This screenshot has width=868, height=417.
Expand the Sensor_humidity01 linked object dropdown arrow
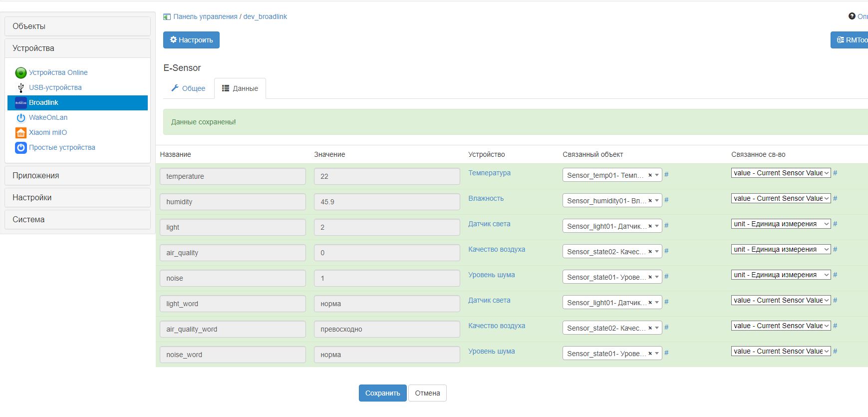pos(657,201)
